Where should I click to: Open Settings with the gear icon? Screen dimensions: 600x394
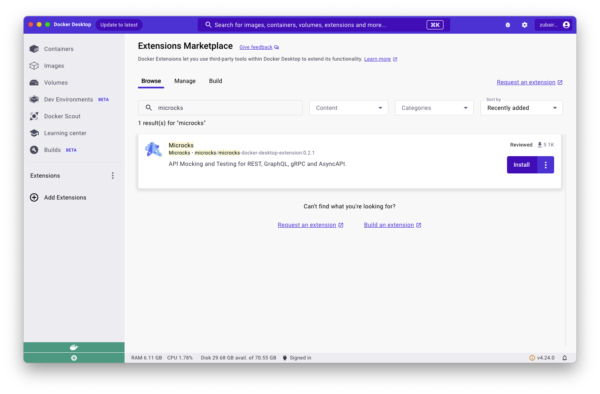(x=525, y=25)
